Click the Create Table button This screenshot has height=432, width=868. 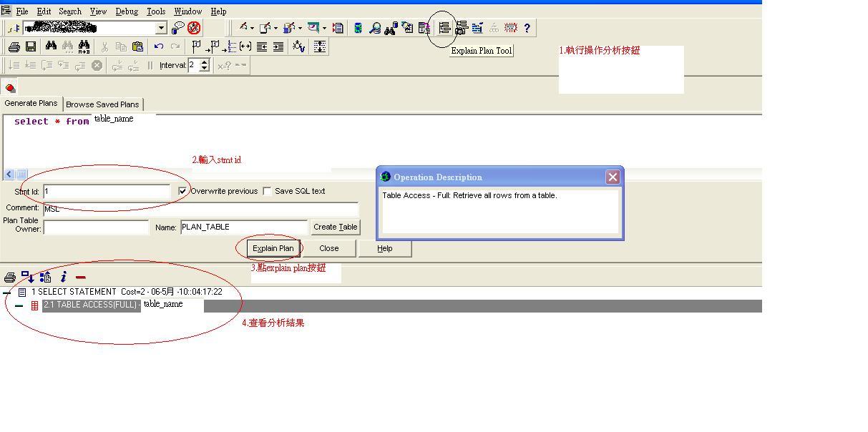pos(335,227)
